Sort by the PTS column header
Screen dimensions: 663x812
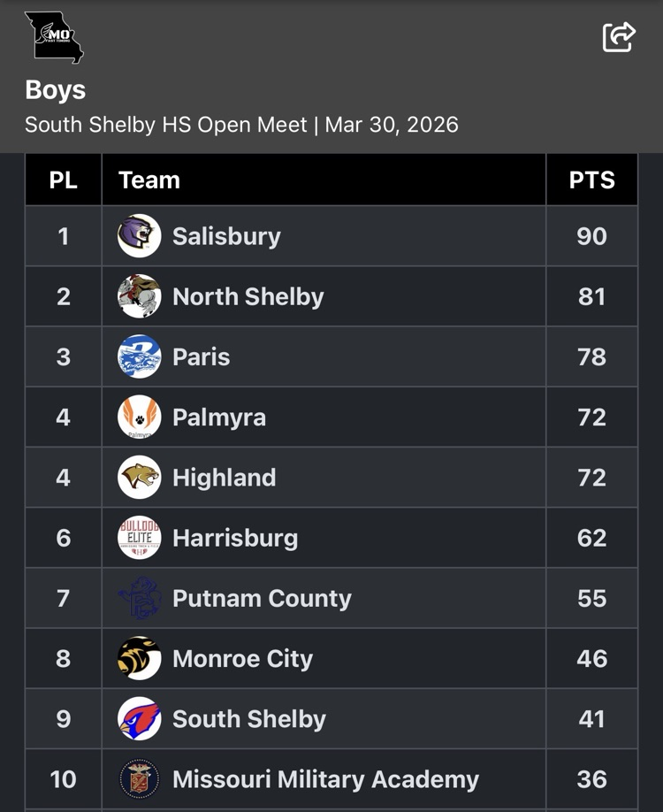(x=591, y=180)
